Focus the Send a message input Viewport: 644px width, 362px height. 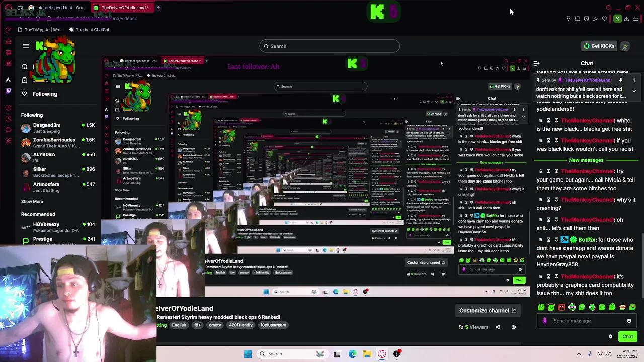pos(586,321)
